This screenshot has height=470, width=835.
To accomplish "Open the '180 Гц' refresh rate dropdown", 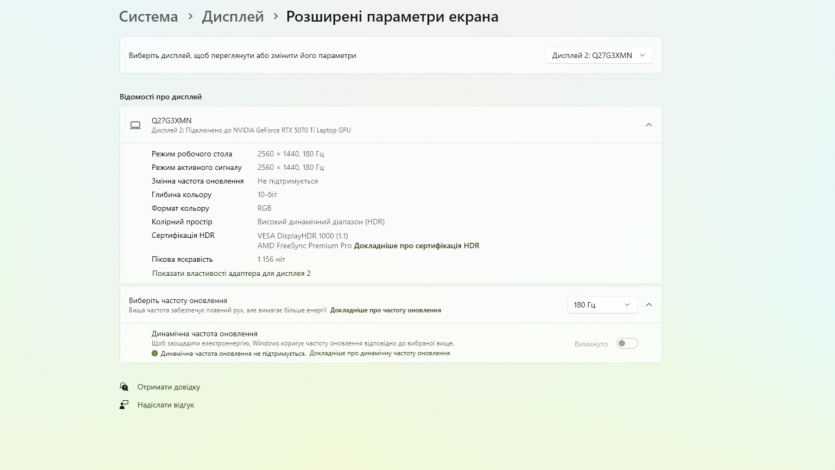I will pos(601,305).
